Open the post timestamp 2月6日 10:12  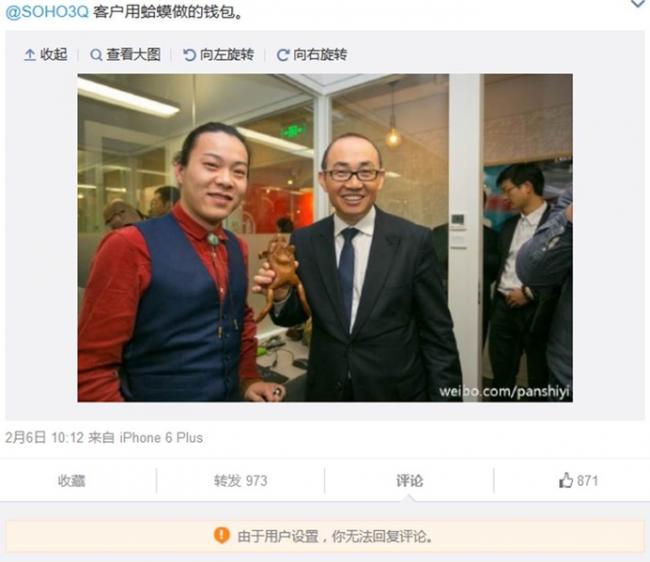pos(44,438)
